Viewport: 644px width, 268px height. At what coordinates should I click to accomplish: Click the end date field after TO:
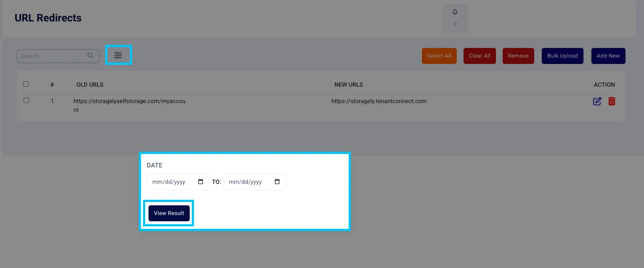[254, 182]
